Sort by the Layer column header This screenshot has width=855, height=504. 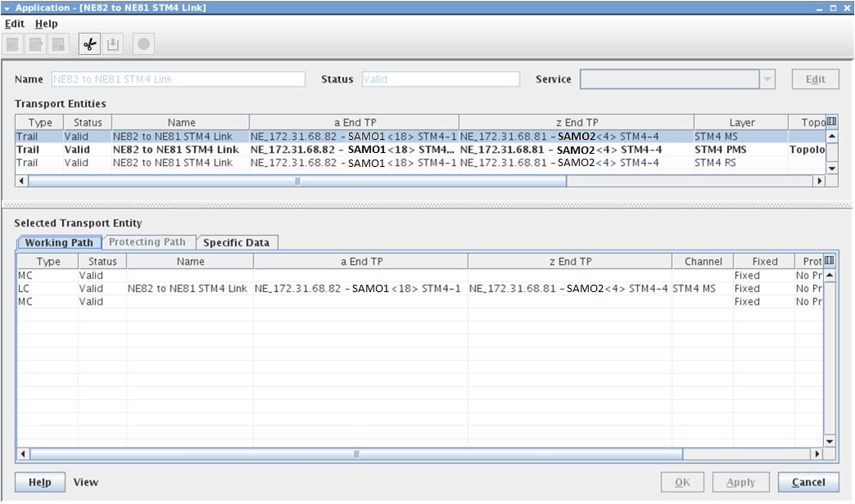[741, 123]
